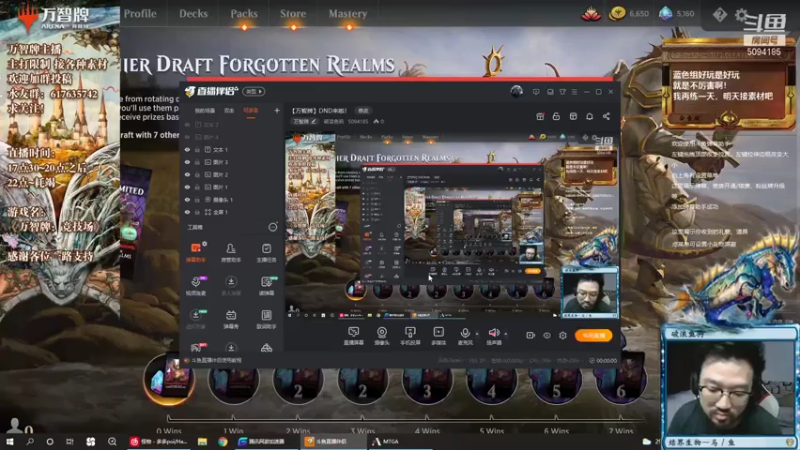Open the 歌词助手 lyrics assistant tool
Viewport: 800px width, 450px height.
point(266,319)
